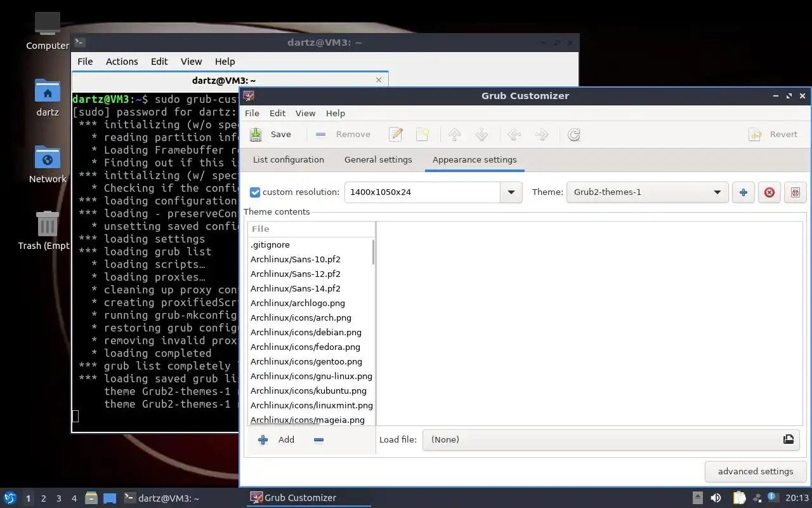Save the GRUB configuration with Save icon
Image resolution: width=812 pixels, height=508 pixels.
point(256,134)
